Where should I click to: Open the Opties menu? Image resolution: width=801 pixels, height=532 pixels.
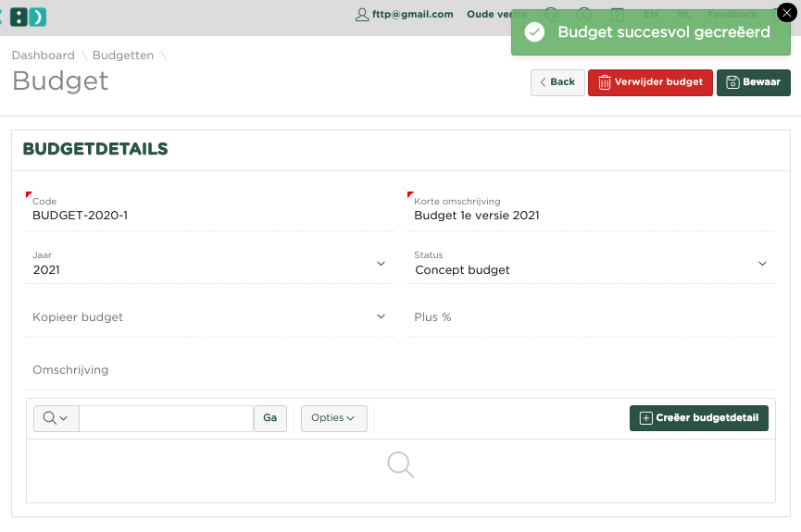pos(333,418)
